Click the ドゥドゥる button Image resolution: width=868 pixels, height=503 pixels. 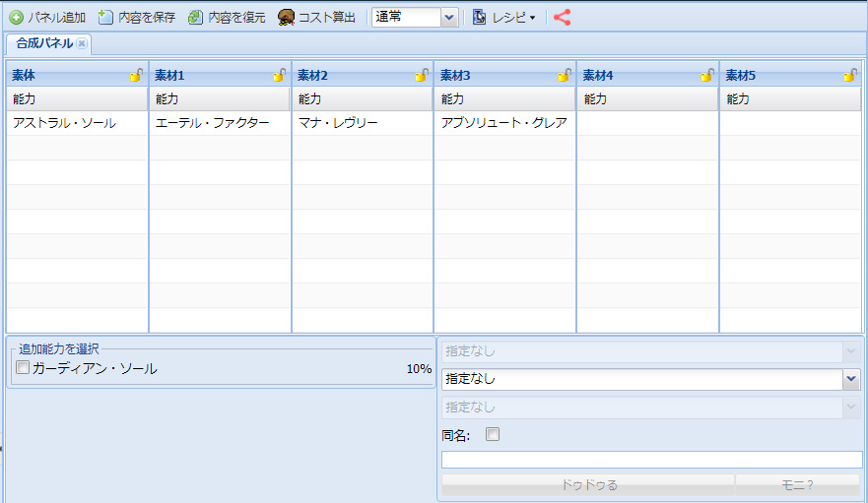[588, 485]
